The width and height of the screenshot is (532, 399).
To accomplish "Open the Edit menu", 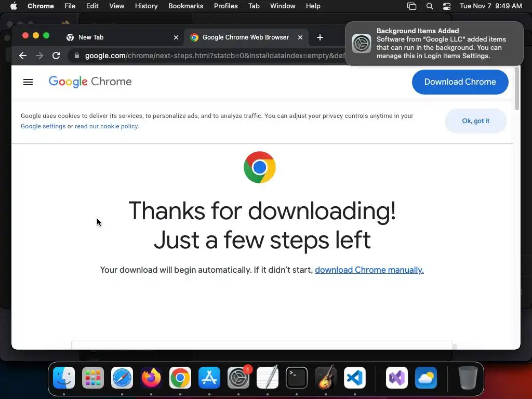I will tap(92, 6).
